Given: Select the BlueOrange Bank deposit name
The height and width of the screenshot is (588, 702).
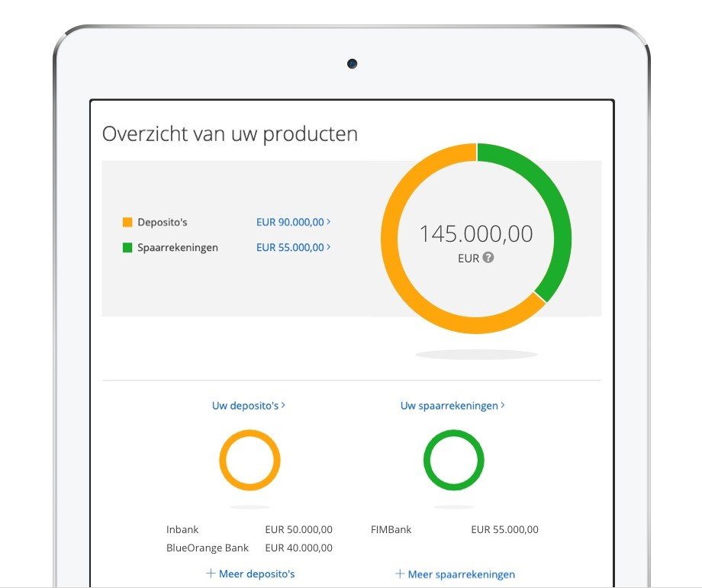Looking at the screenshot, I should pos(208,548).
